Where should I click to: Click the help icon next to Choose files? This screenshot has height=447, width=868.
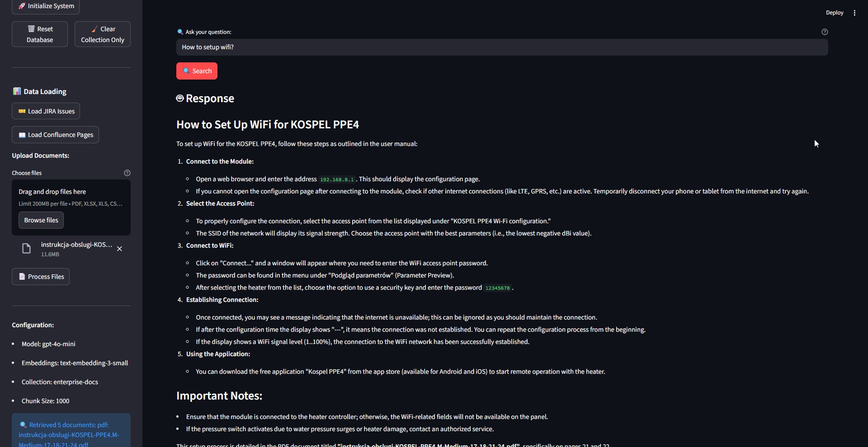coord(127,173)
